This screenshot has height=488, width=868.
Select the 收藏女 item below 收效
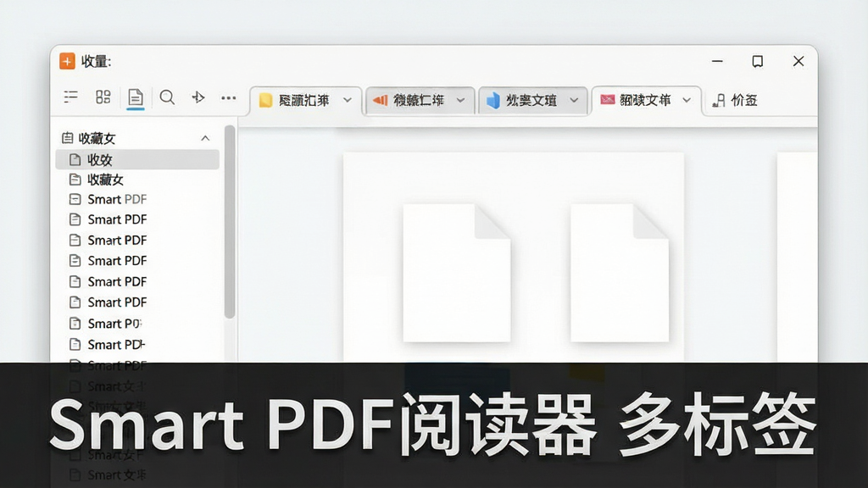[x=137, y=180]
